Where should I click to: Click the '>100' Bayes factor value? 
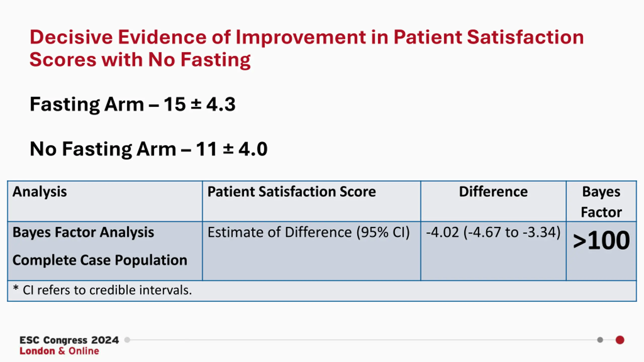601,241
